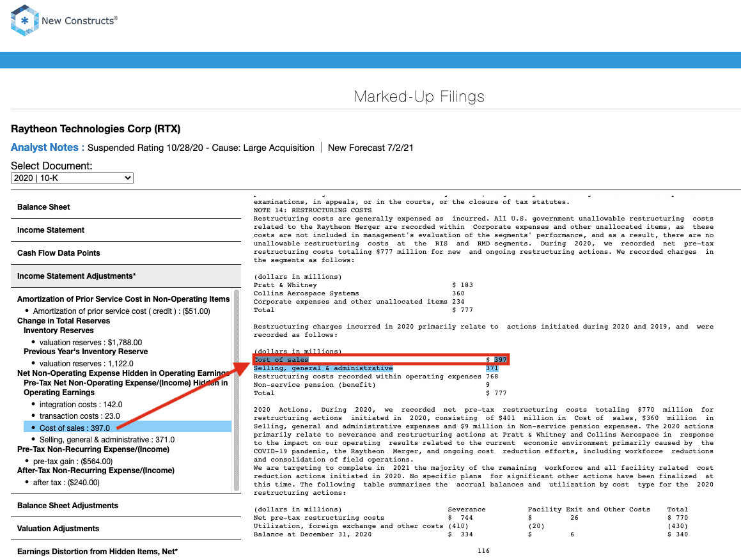The image size is (741, 560).
Task: Click the Inventory Reserves subheading
Action: point(59,331)
